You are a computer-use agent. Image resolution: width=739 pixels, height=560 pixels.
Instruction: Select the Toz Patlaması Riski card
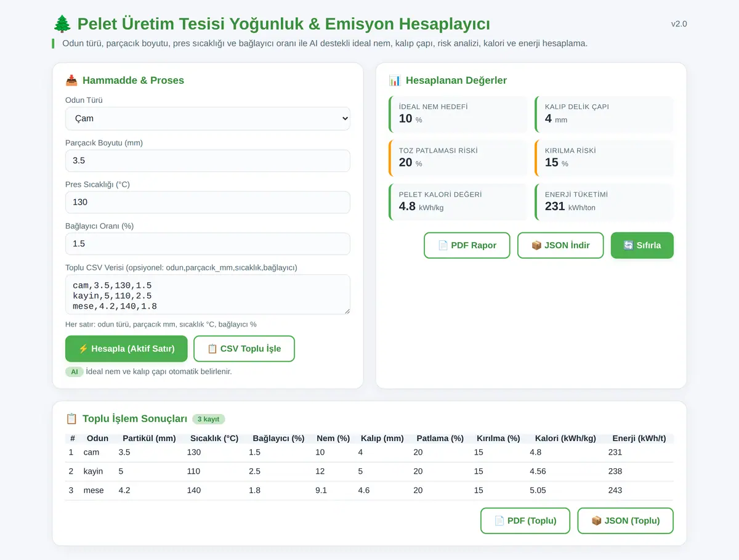coord(458,158)
